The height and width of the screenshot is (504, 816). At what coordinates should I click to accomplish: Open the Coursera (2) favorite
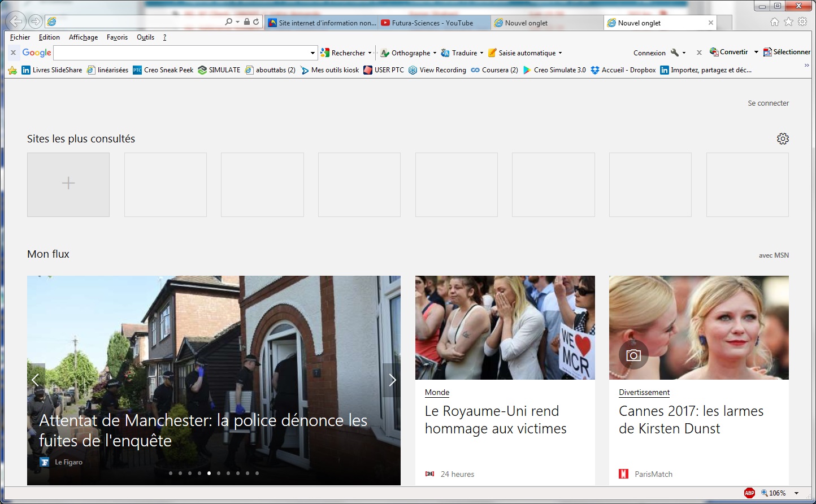tap(494, 70)
